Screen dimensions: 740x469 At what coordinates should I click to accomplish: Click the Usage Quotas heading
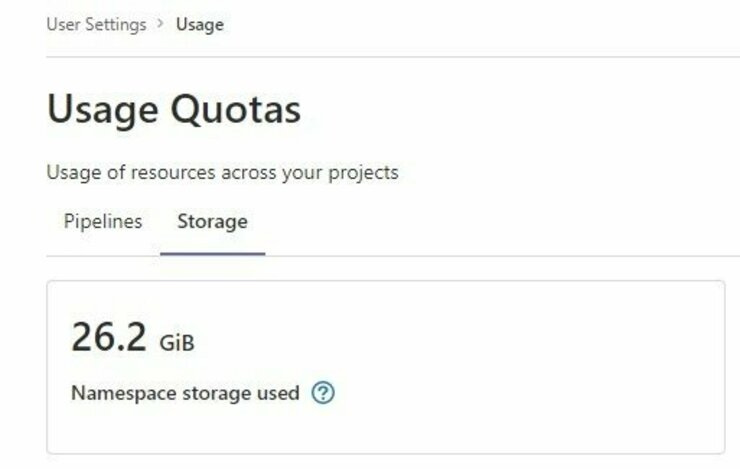pos(174,109)
